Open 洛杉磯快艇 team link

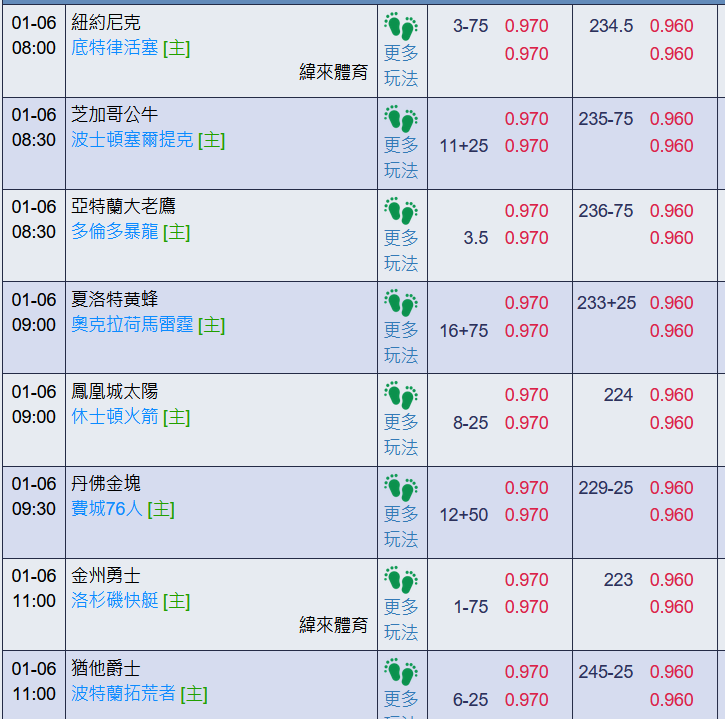click(115, 601)
